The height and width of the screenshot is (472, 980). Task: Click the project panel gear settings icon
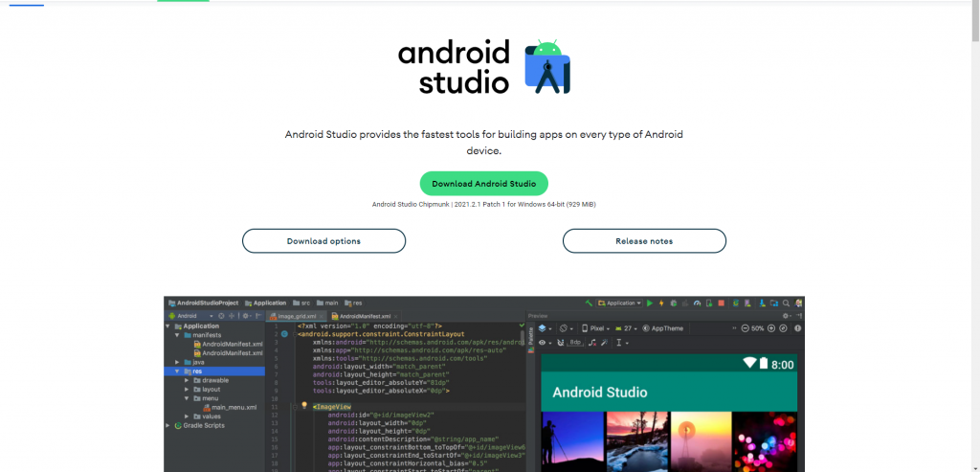click(x=246, y=316)
